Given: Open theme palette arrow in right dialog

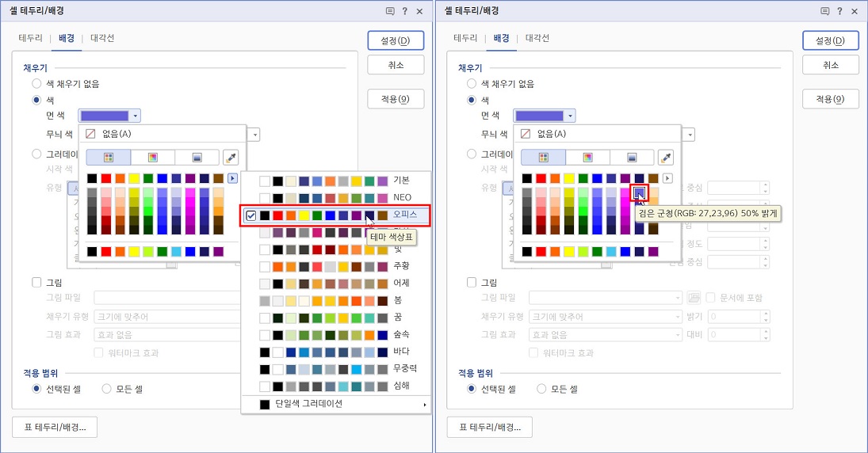Looking at the screenshot, I should 667,178.
